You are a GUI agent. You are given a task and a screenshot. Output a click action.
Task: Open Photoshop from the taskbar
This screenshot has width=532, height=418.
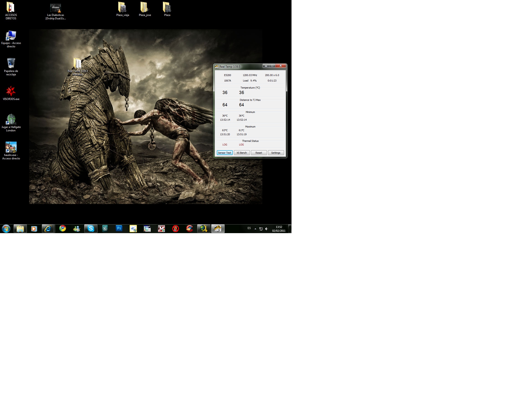click(119, 229)
